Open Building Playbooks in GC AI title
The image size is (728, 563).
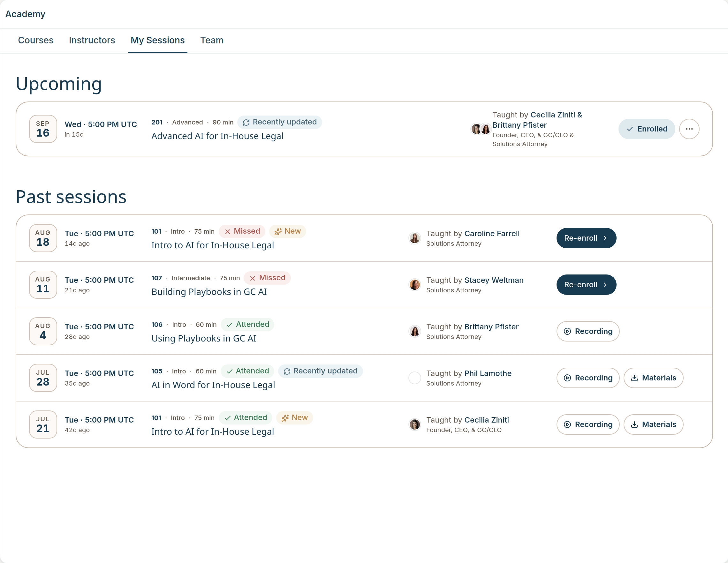click(x=209, y=292)
